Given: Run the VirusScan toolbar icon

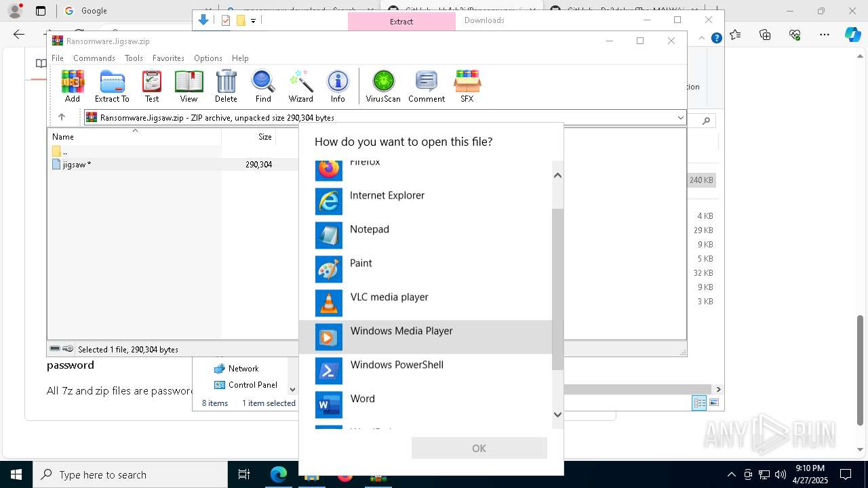Looking at the screenshot, I should point(383,86).
